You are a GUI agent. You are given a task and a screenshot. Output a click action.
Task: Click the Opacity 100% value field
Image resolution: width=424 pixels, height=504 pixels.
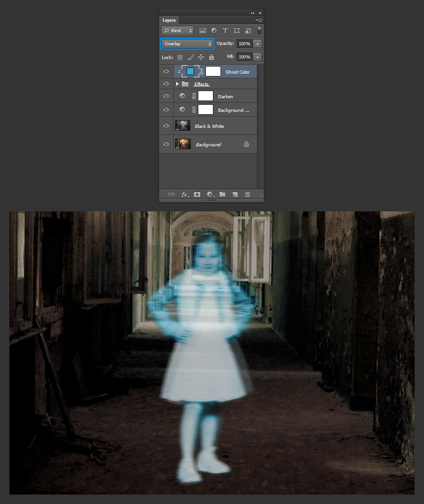[x=245, y=44]
